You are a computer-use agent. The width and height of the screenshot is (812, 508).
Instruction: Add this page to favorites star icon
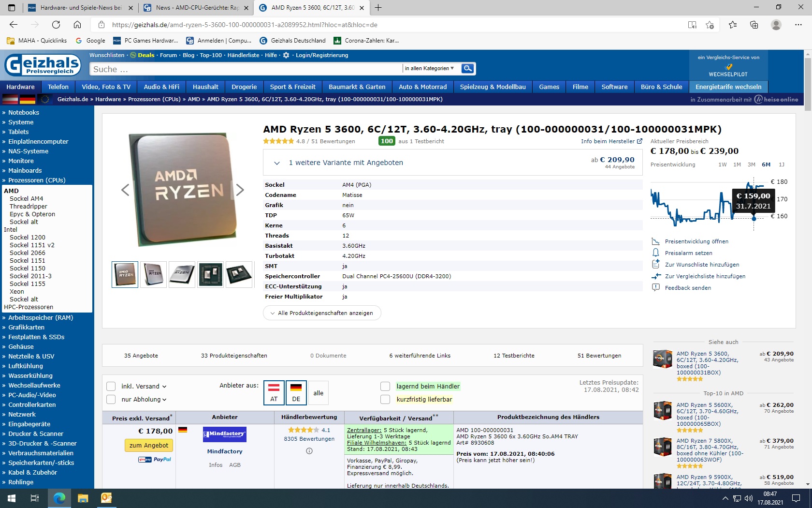click(710, 25)
